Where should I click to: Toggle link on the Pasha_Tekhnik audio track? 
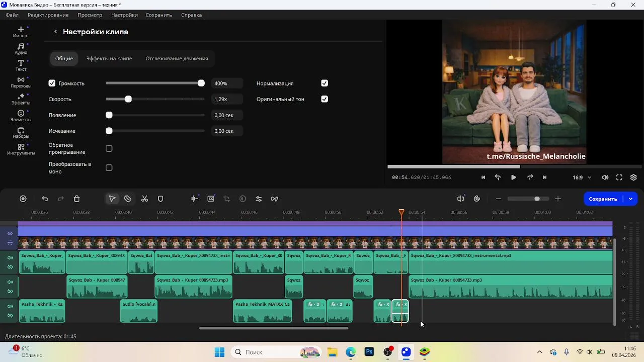[x=10, y=316]
